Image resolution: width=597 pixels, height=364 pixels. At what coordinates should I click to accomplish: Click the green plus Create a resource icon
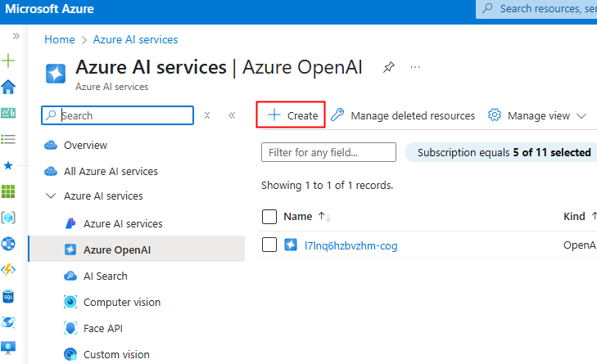click(8, 61)
